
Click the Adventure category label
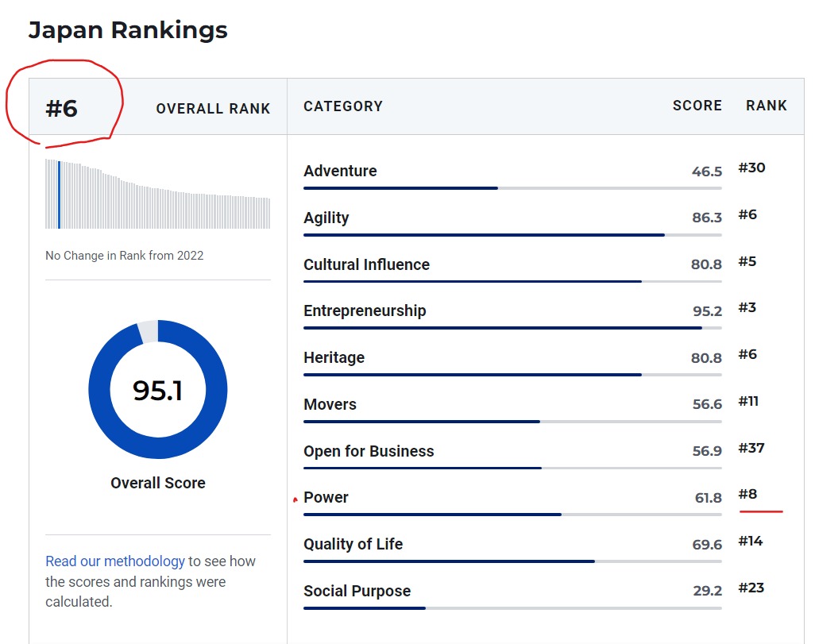[340, 171]
